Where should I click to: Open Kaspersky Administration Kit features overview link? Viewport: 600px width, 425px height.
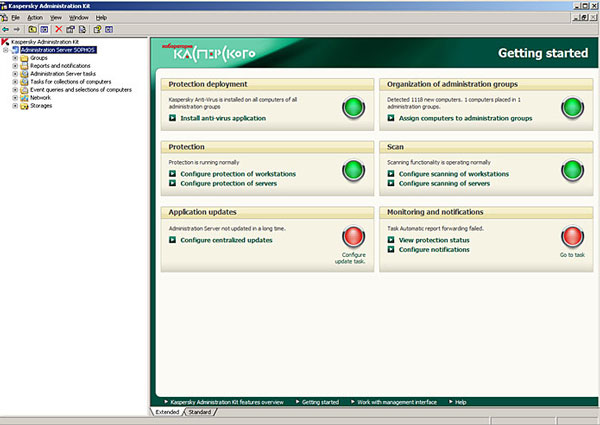coord(227,402)
